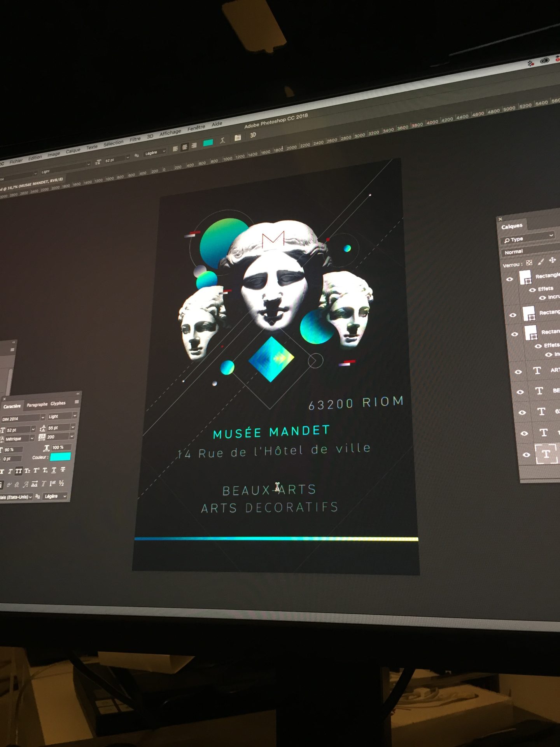Screen dimensions: 560x747
Task: Open the Sélection menu
Action: pos(113,143)
